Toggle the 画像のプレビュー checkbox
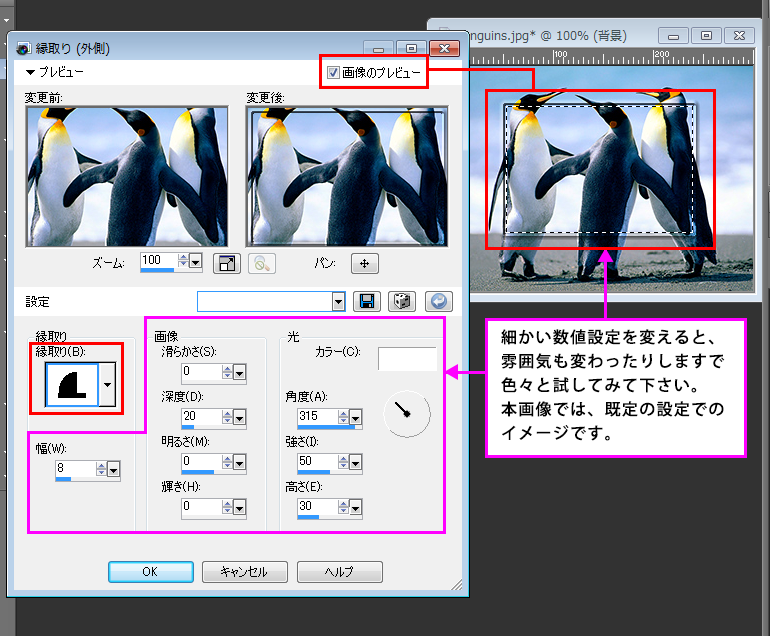 [x=334, y=72]
